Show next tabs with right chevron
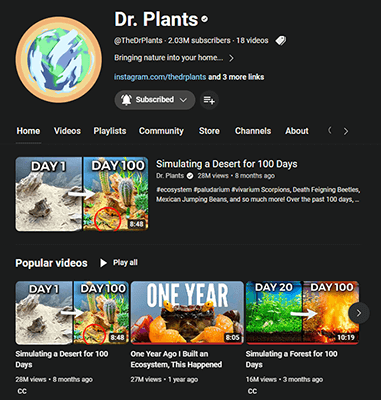 click(346, 131)
